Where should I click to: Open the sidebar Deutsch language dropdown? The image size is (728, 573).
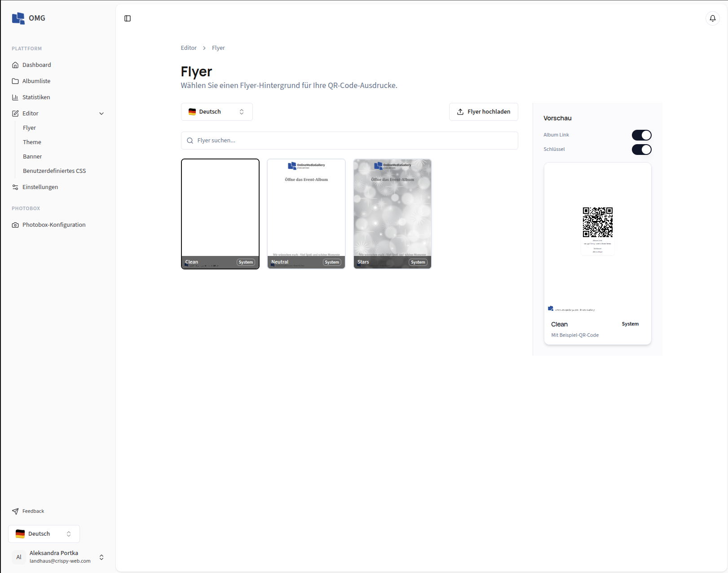(x=44, y=534)
